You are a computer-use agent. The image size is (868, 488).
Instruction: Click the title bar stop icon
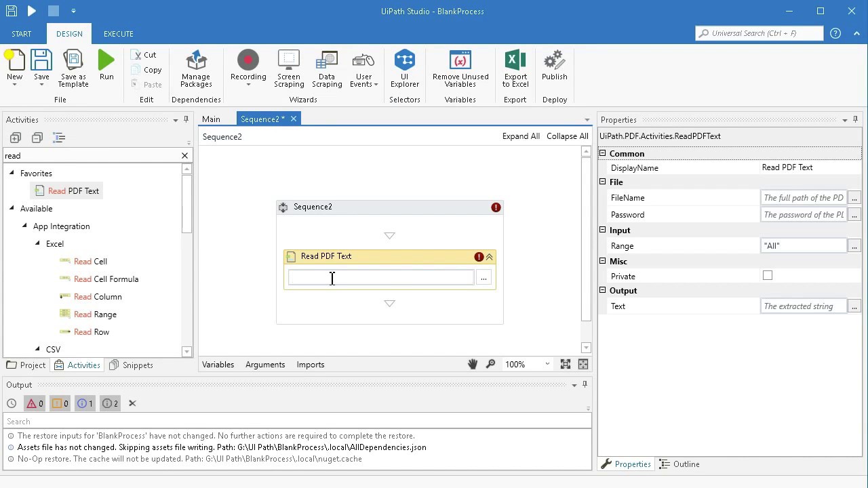(x=54, y=11)
